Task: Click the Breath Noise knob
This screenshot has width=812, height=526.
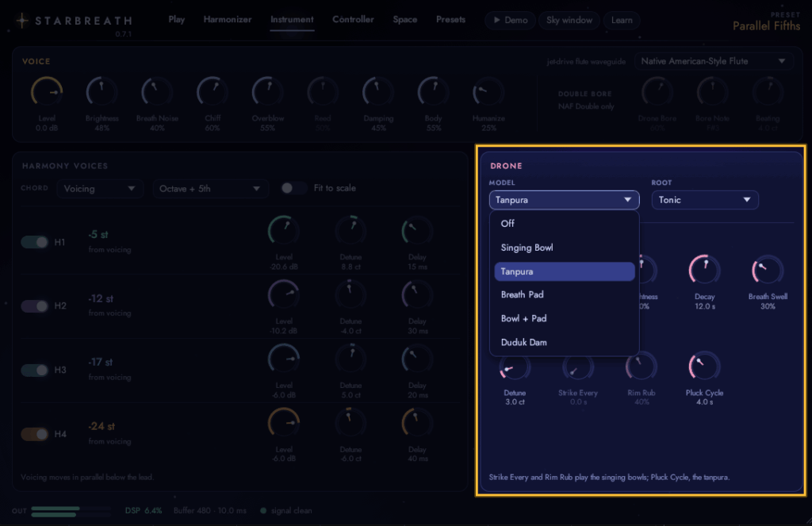Action: pyautogui.click(x=157, y=92)
